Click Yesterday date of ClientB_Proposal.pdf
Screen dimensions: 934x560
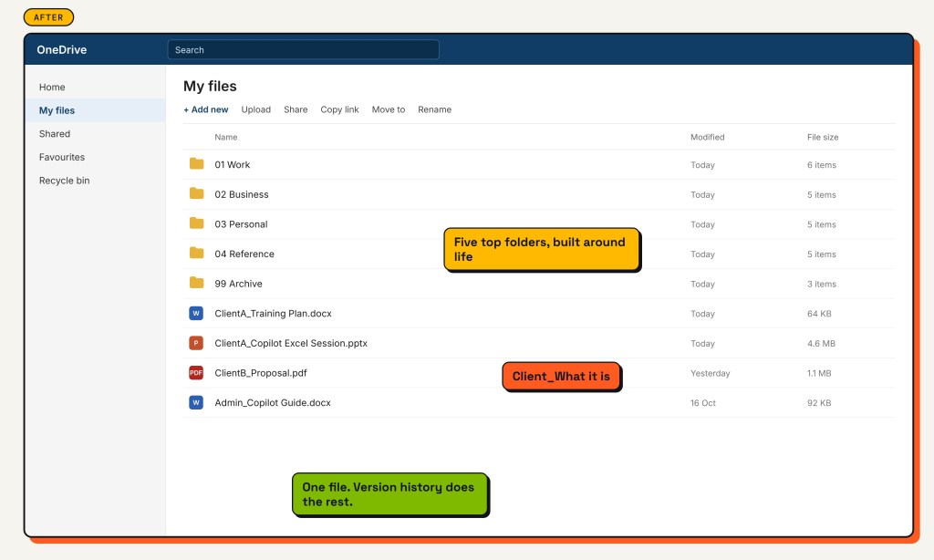[x=710, y=374]
